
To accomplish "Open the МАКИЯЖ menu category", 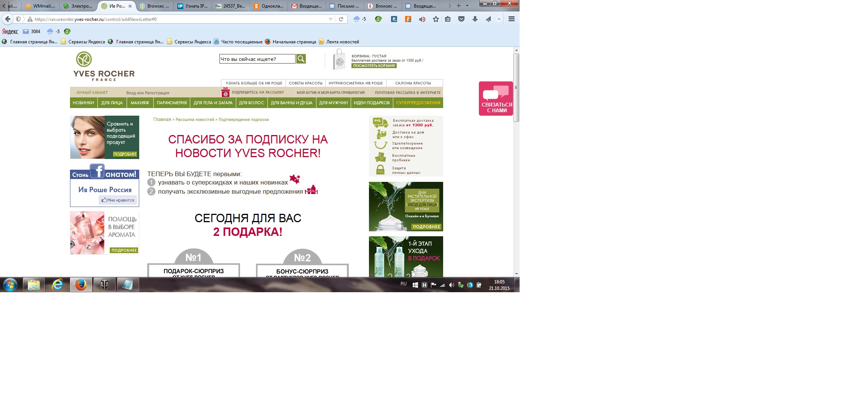I will (x=140, y=103).
